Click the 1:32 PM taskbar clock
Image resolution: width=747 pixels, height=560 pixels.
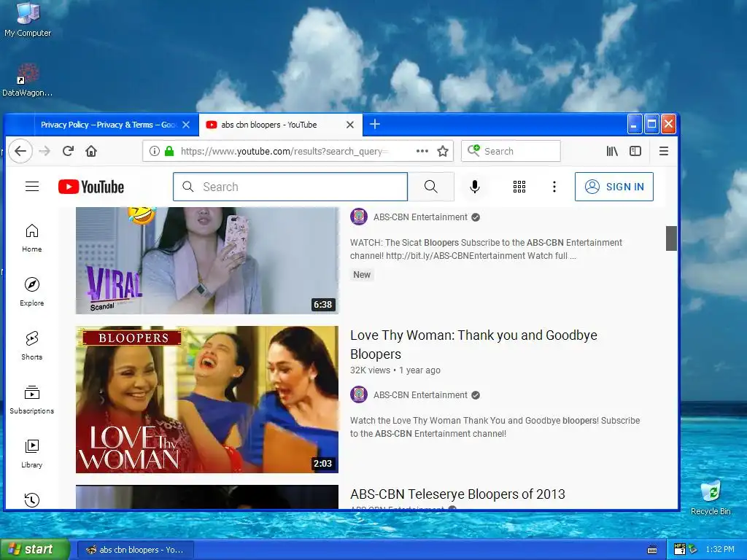click(720, 550)
